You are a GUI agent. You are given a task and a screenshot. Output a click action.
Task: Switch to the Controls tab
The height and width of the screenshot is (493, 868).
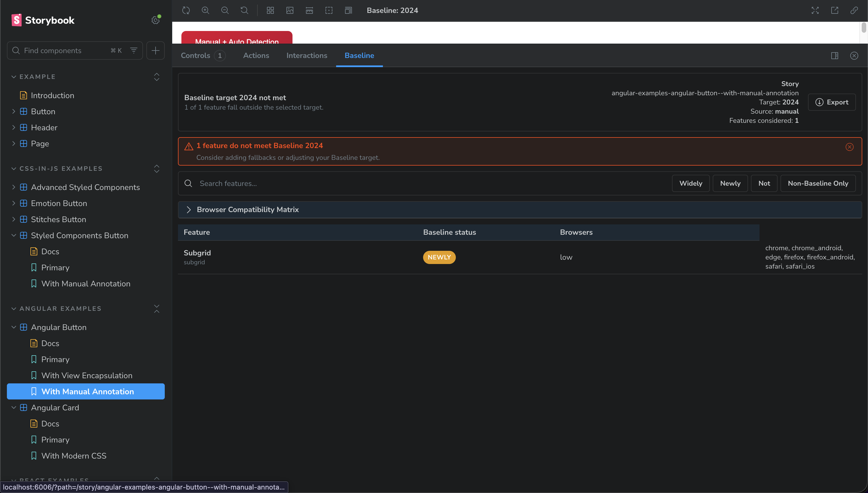point(196,56)
